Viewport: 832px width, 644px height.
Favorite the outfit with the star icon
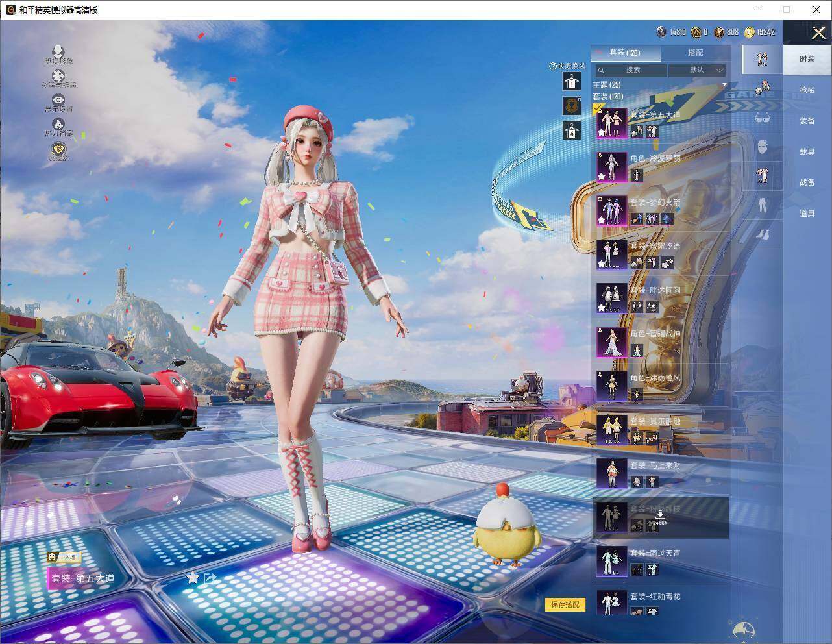[x=193, y=577]
